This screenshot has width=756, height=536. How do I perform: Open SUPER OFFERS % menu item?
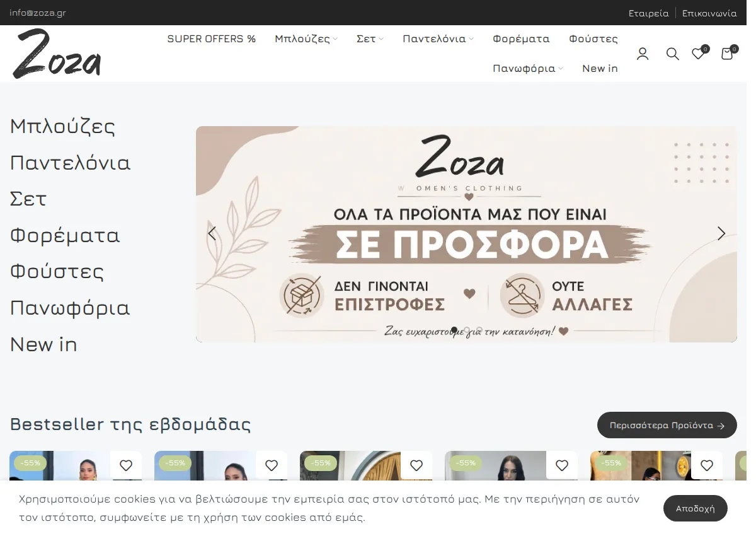click(212, 38)
